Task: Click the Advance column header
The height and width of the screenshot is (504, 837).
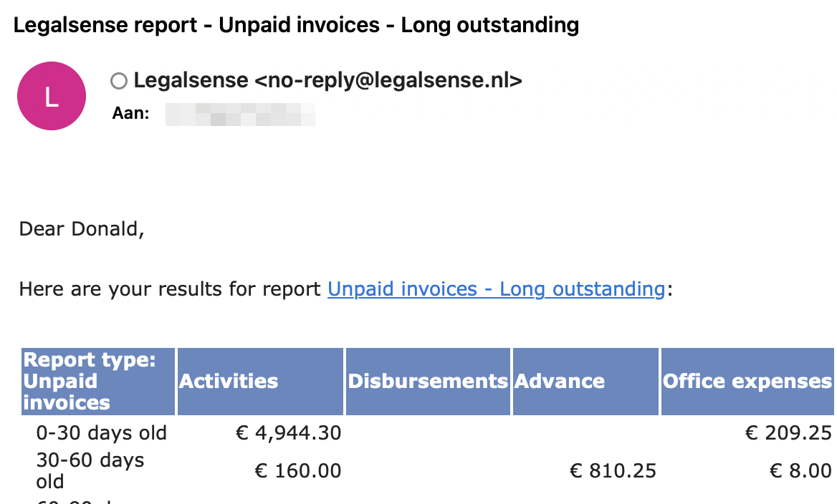Action: tap(560, 381)
